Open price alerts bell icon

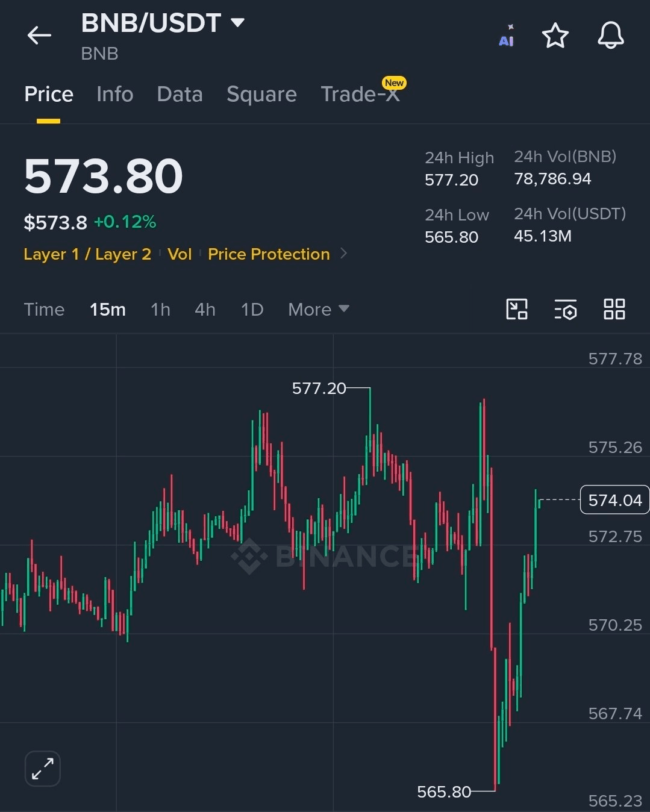[610, 35]
